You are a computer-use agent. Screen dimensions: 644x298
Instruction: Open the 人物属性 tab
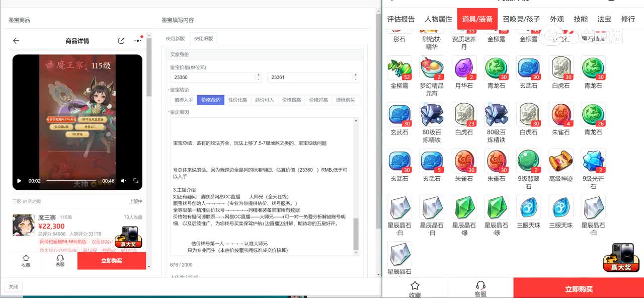coord(438,19)
